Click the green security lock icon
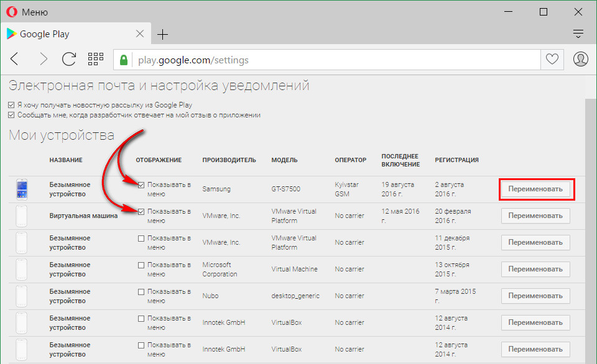This screenshot has width=597, height=364. tap(123, 60)
